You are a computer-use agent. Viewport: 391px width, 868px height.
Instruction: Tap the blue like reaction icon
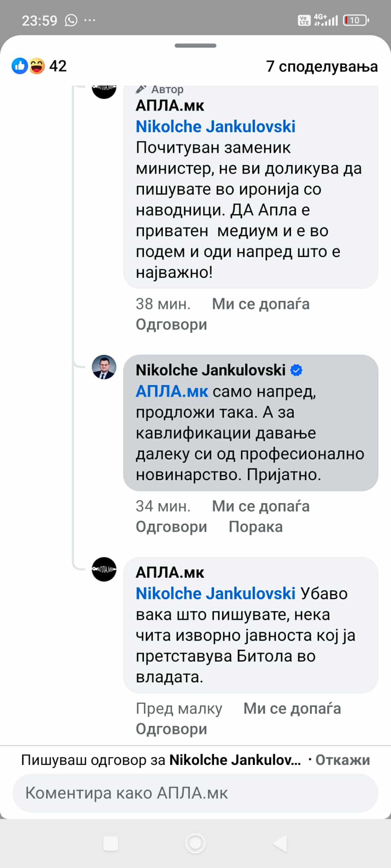pyautogui.click(x=19, y=66)
